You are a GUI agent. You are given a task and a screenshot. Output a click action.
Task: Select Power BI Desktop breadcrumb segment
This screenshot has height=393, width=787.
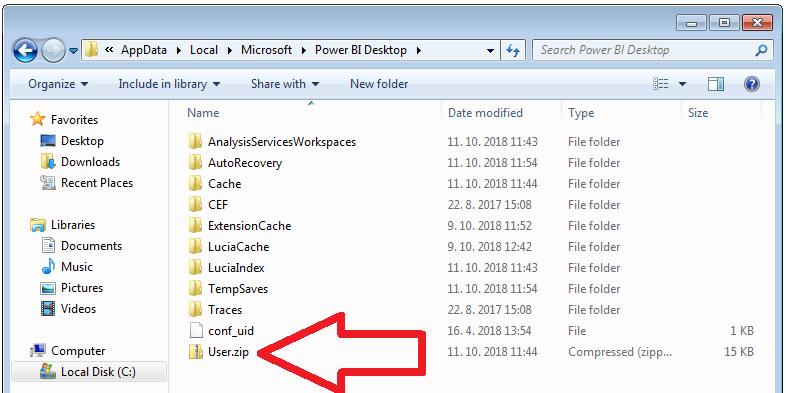(x=360, y=50)
